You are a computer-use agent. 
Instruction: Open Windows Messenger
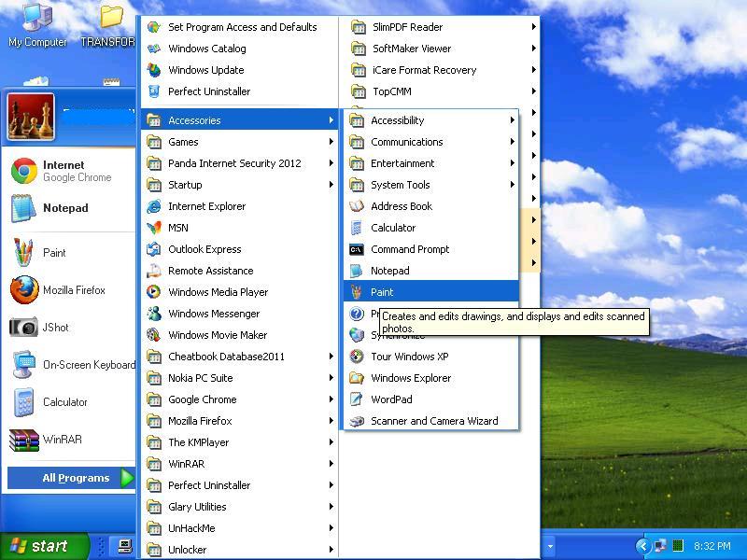240,314
